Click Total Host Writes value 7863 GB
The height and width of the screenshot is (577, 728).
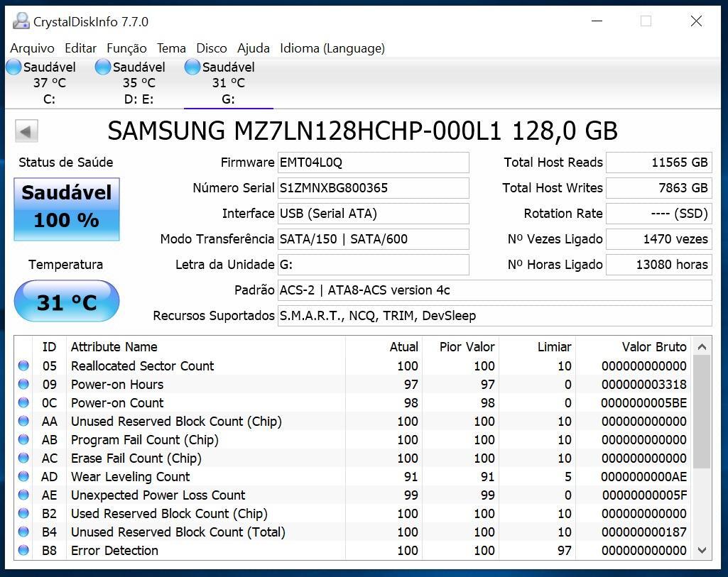tap(659, 188)
